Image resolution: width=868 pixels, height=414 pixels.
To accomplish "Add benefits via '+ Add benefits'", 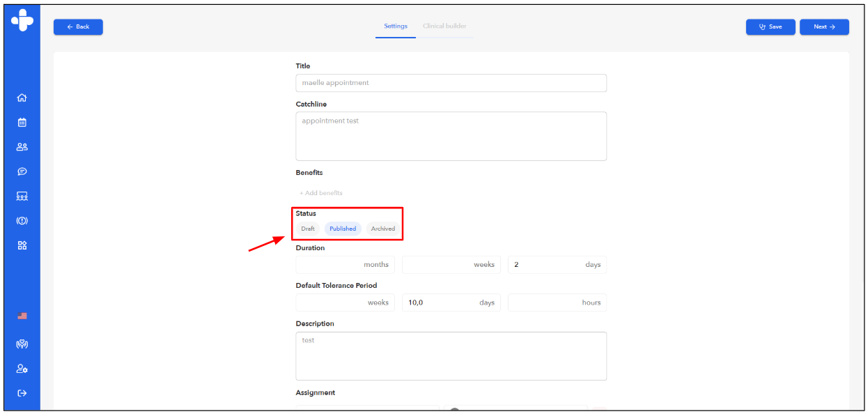I will pos(321,193).
